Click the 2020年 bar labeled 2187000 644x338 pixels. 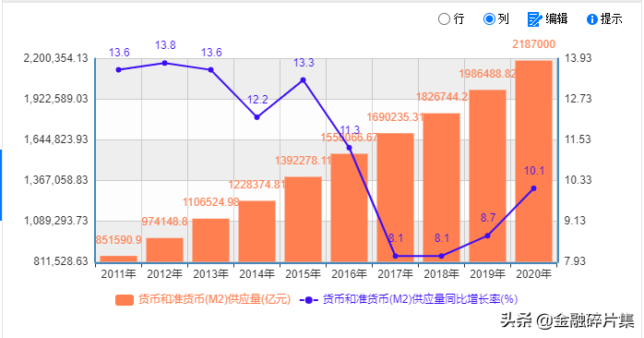(x=533, y=162)
